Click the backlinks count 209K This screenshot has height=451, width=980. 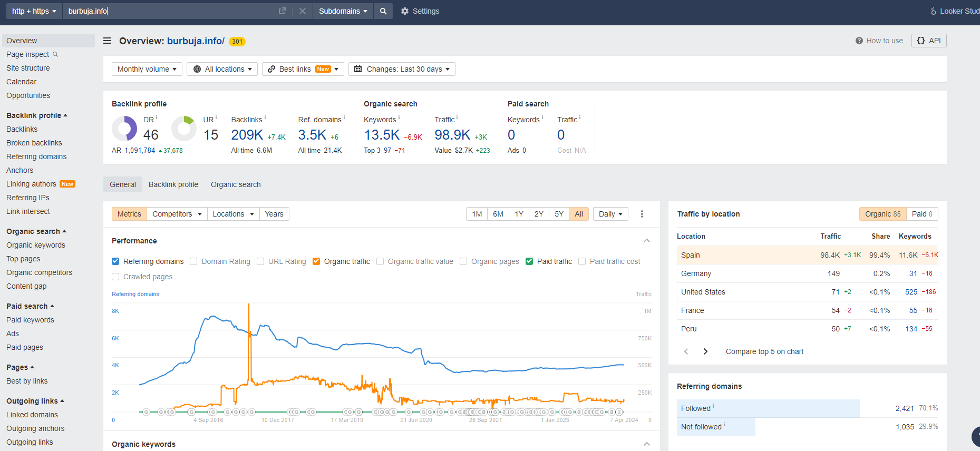pyautogui.click(x=247, y=135)
